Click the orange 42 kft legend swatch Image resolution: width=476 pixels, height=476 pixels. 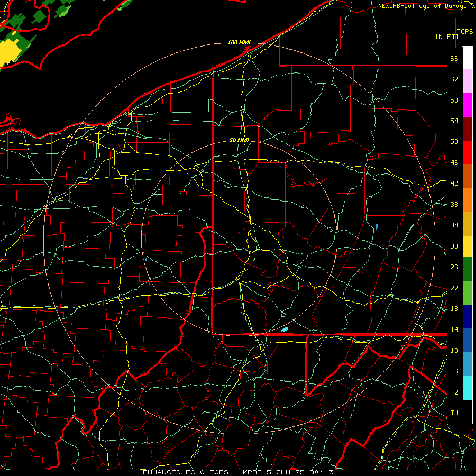click(467, 199)
